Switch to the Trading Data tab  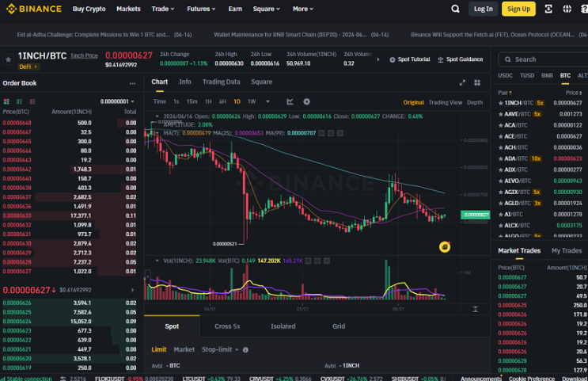click(x=221, y=82)
